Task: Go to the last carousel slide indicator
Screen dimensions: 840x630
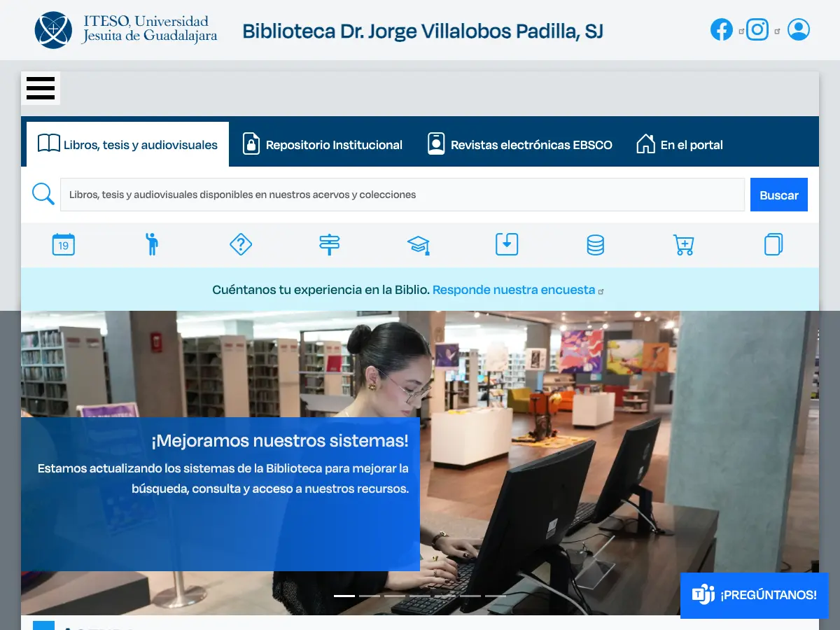Action: click(x=496, y=596)
